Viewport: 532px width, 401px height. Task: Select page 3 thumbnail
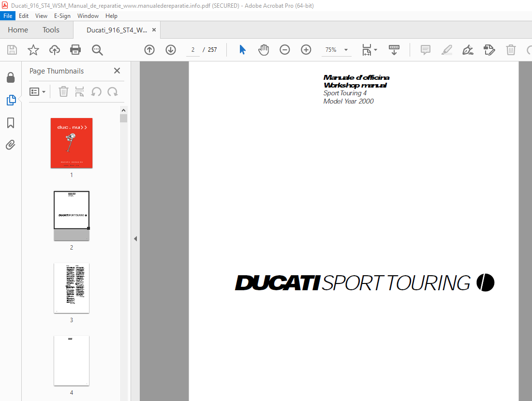tap(72, 288)
